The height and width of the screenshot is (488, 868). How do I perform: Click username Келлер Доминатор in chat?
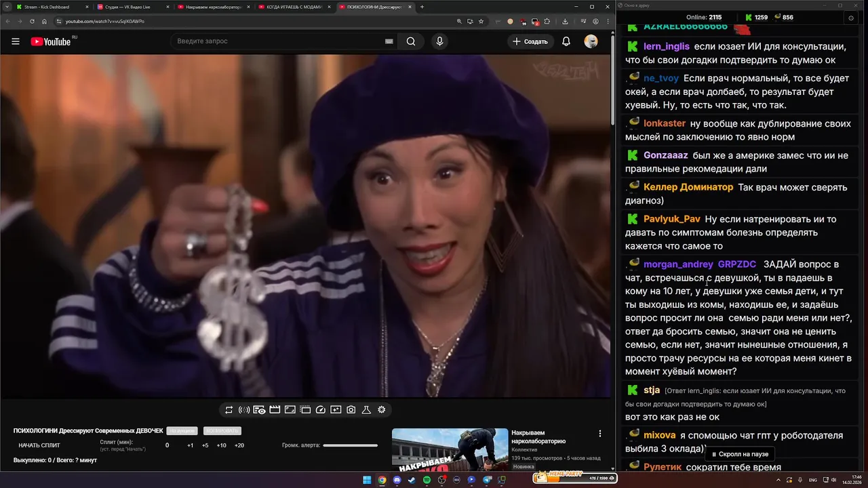tap(688, 187)
